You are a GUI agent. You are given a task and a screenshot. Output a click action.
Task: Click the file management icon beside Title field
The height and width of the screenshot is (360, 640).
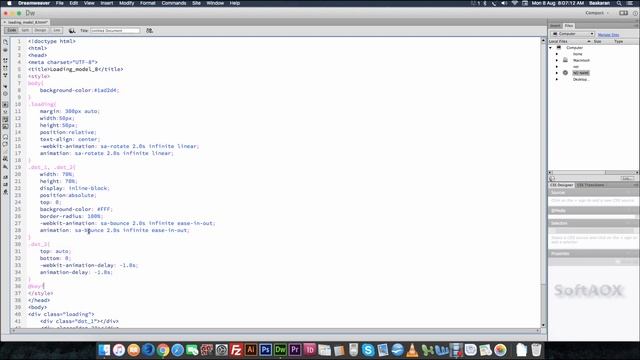149,31
